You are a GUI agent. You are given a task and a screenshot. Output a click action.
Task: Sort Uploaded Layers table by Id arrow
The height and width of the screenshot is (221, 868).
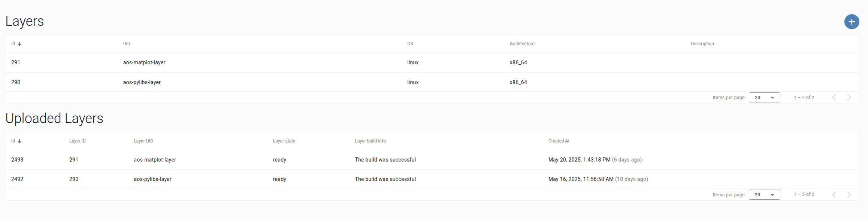point(19,141)
